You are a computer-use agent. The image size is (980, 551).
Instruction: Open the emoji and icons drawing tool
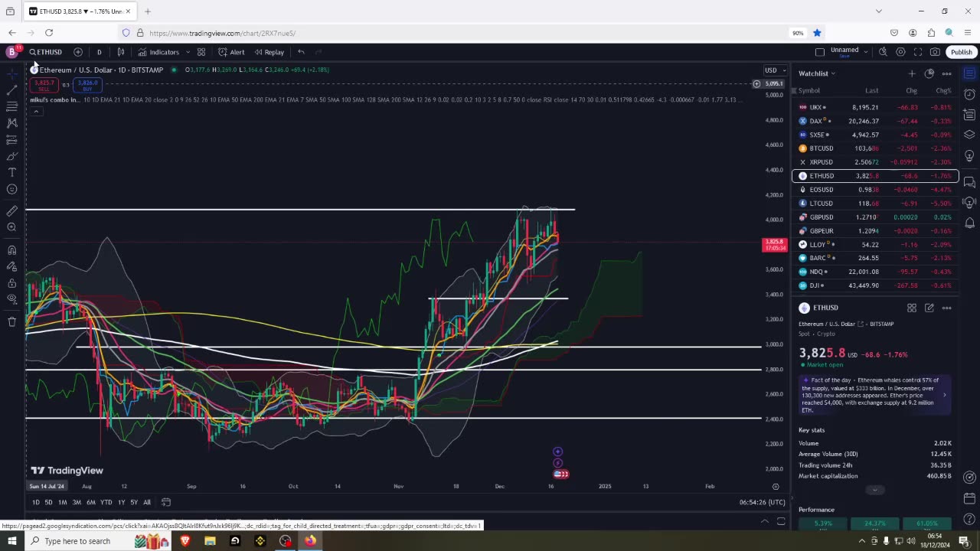point(11,189)
